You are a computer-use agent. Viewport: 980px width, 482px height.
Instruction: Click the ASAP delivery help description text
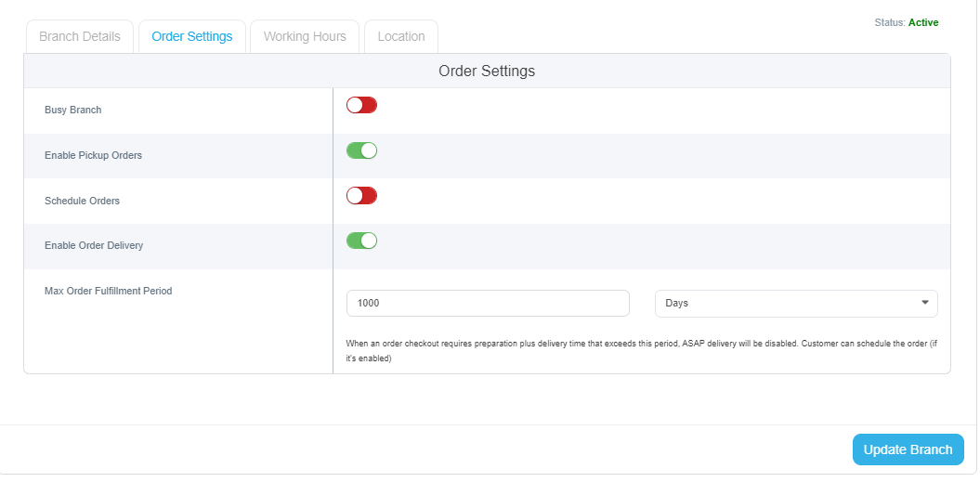(x=641, y=351)
